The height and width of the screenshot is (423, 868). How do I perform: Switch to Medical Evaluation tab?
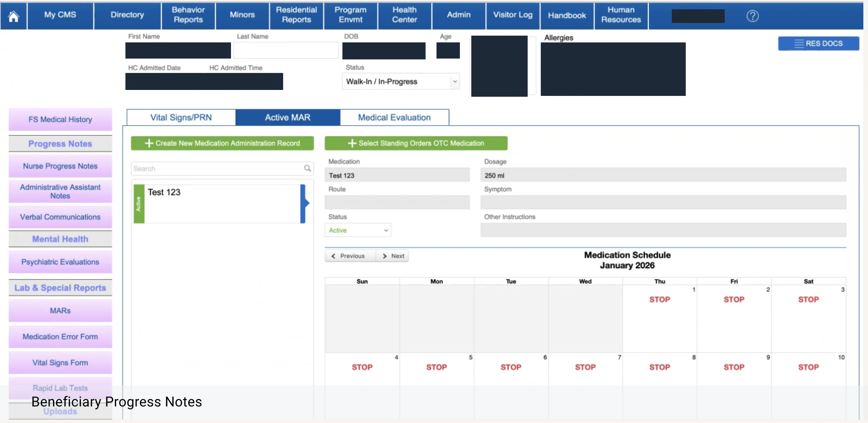tap(395, 118)
